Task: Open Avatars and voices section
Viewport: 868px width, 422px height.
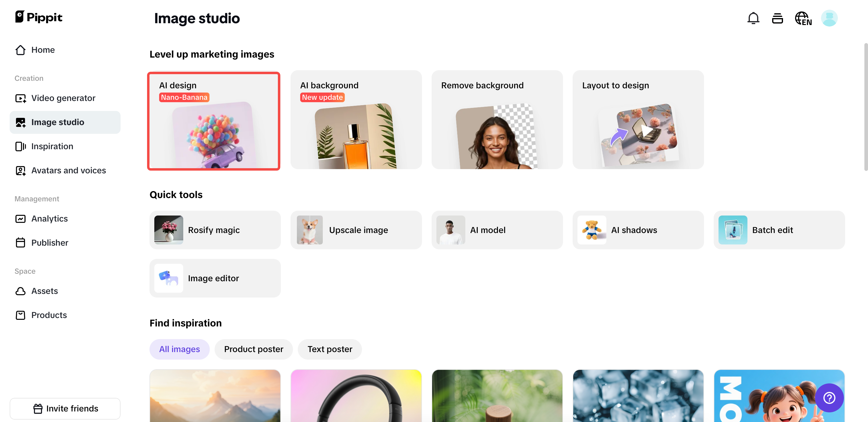Action: pyautogui.click(x=68, y=171)
